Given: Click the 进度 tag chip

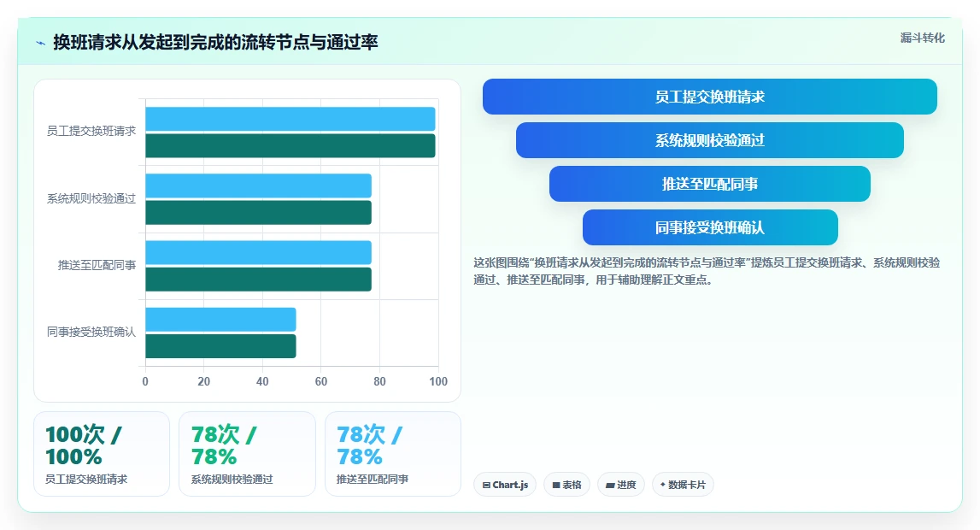Looking at the screenshot, I should pyautogui.click(x=621, y=485).
